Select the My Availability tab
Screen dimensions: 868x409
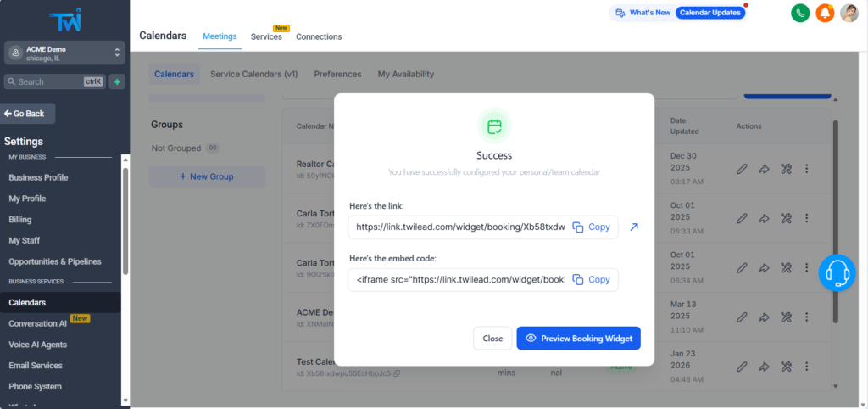pyautogui.click(x=406, y=75)
